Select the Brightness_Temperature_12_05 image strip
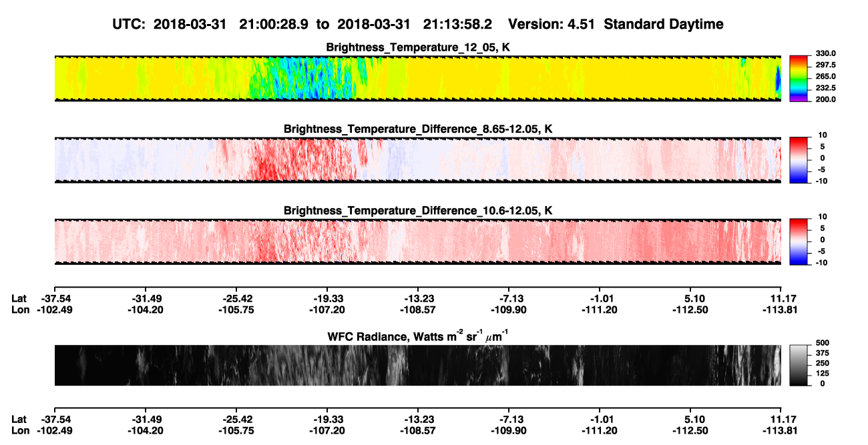 point(417,78)
